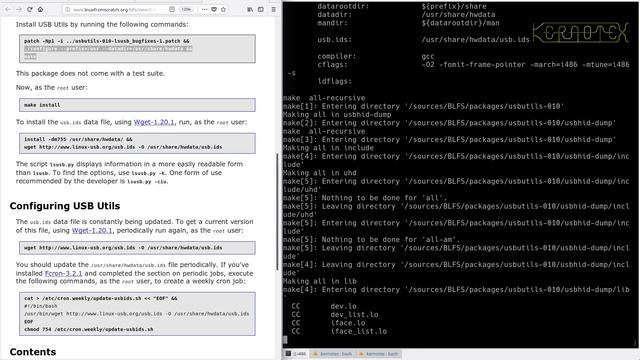Switch to first konsole bash tab
The image size is (640, 360).
(x=333, y=353)
